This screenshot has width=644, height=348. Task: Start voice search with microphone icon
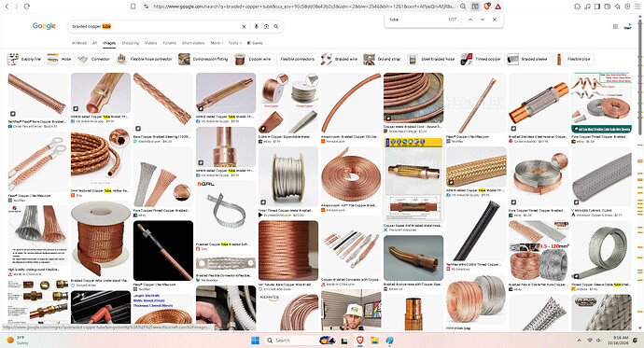click(256, 27)
